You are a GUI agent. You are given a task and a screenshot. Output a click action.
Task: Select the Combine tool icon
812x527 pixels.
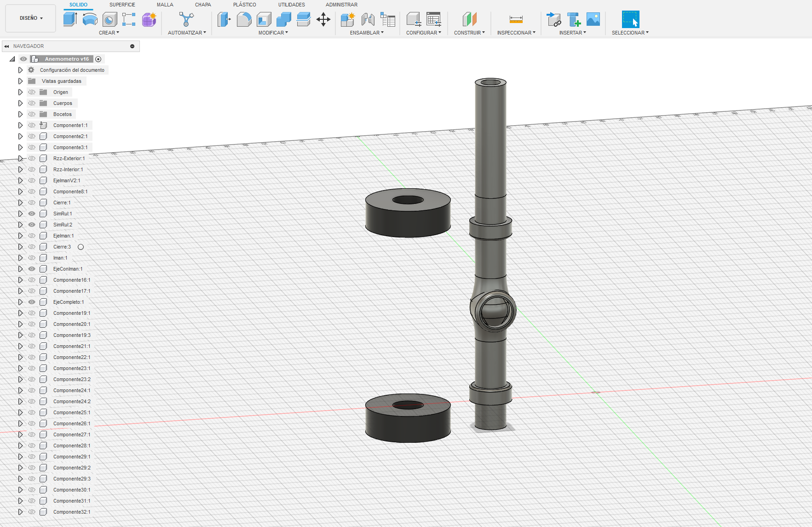[x=284, y=19]
